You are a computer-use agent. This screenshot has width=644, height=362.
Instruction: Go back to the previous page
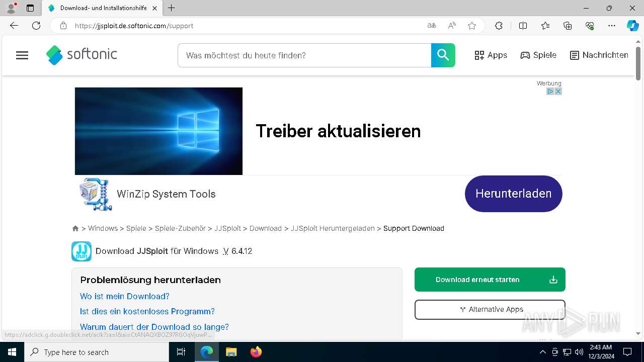(x=14, y=26)
